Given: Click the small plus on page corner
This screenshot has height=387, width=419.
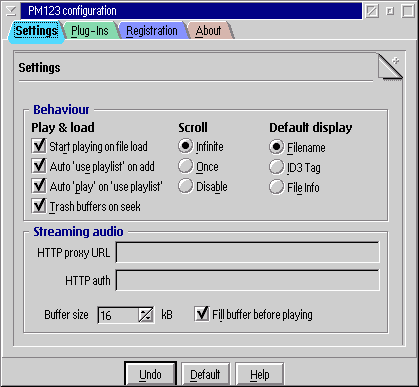Looking at the screenshot, I should tap(396, 61).
